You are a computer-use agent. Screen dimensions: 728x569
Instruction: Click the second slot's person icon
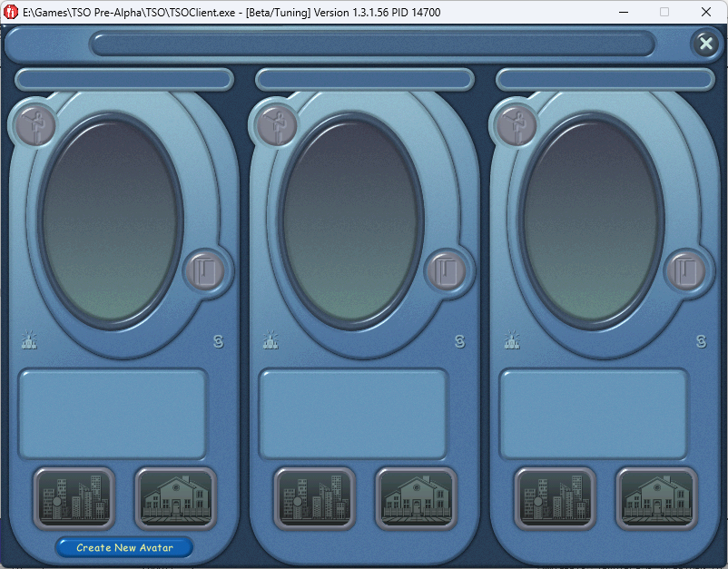[x=276, y=126]
